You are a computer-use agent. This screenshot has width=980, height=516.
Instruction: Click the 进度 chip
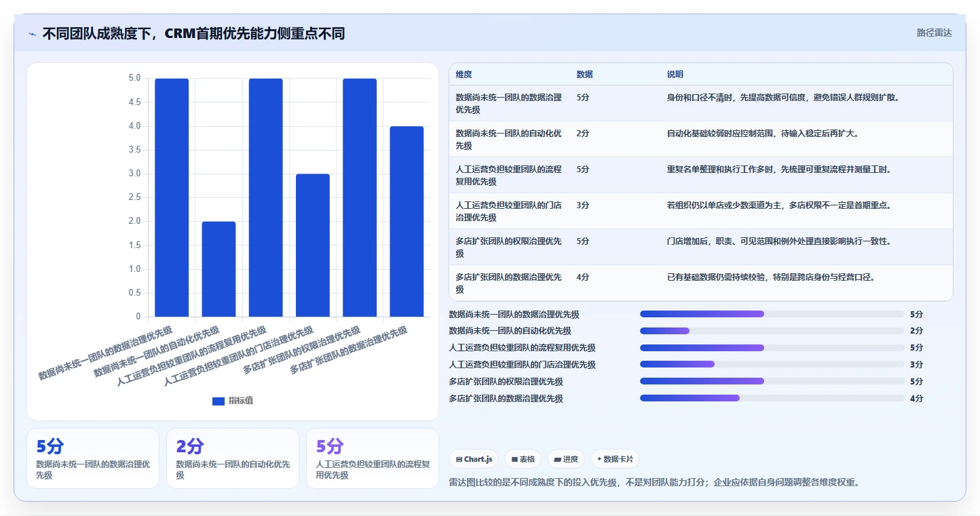(566, 459)
